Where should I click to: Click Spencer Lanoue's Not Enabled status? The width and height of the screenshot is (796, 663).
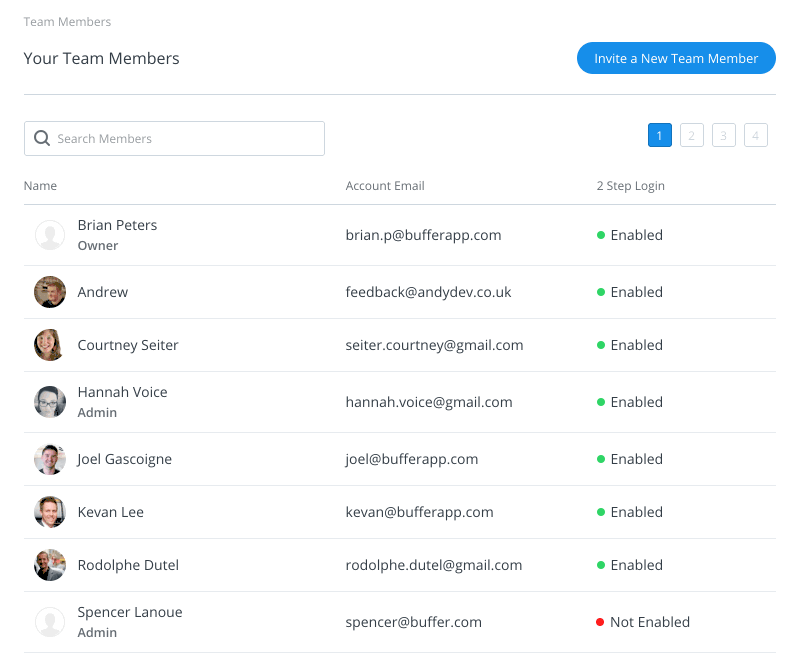643,622
